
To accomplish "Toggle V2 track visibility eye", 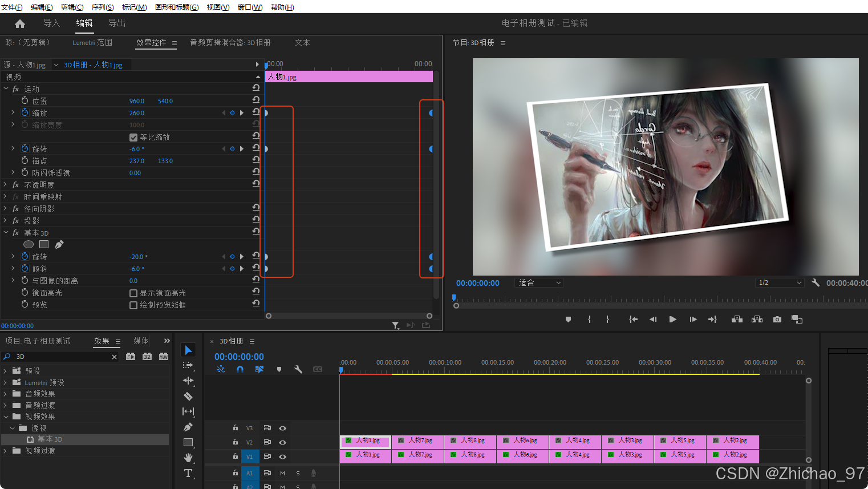I will click(x=282, y=442).
